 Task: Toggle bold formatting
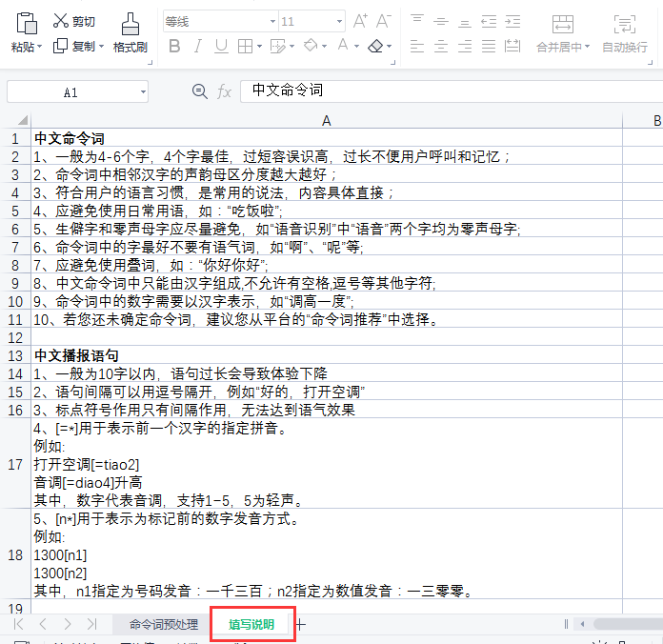point(173,46)
